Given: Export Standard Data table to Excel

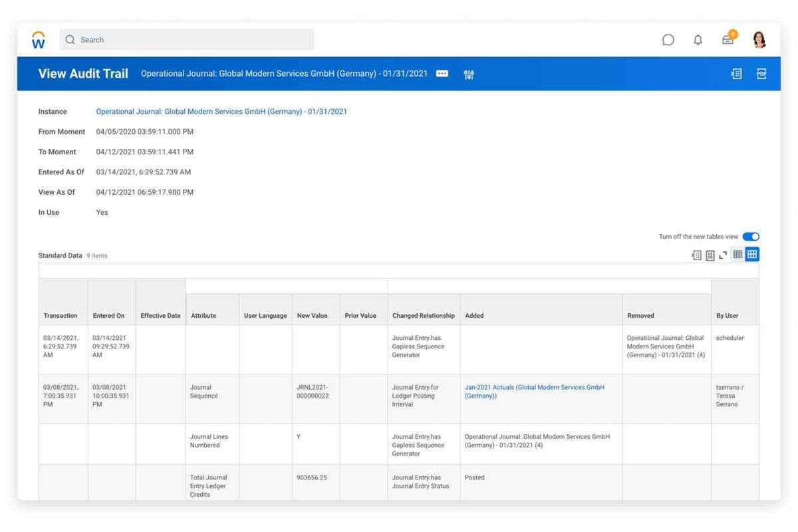Looking at the screenshot, I should (x=696, y=254).
